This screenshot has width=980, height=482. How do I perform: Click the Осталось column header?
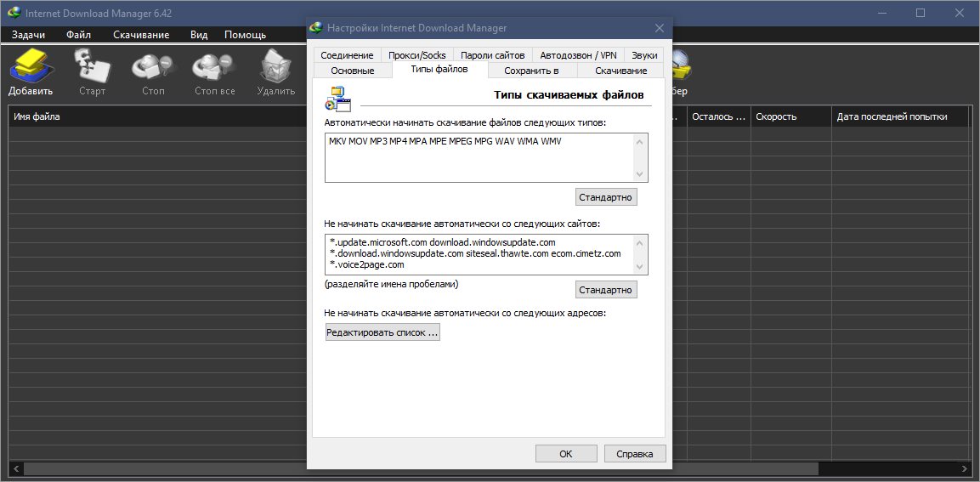[719, 116]
